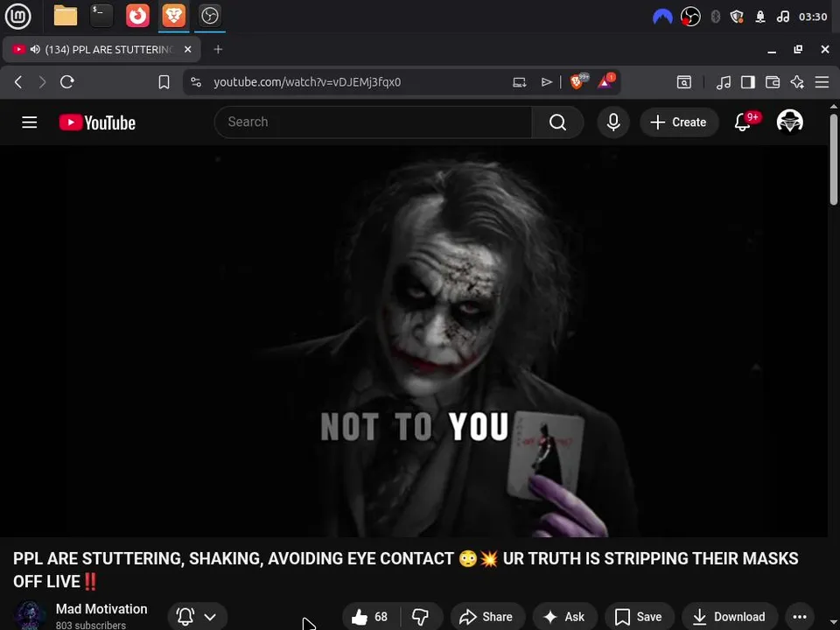Open the sound music note tray icon
This screenshot has width=840, height=630.
(x=782, y=17)
